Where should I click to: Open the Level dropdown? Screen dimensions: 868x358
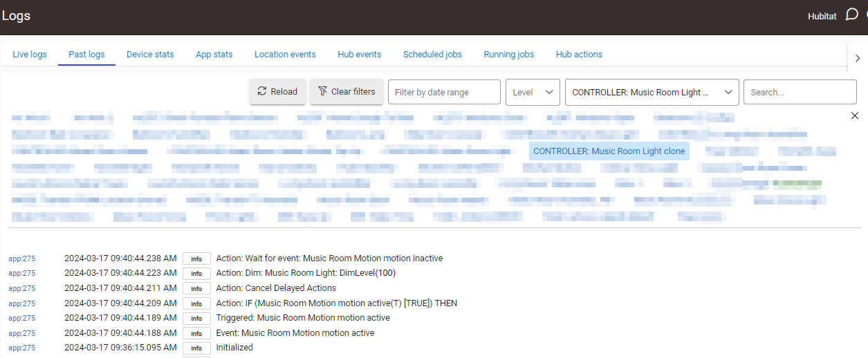pos(533,92)
